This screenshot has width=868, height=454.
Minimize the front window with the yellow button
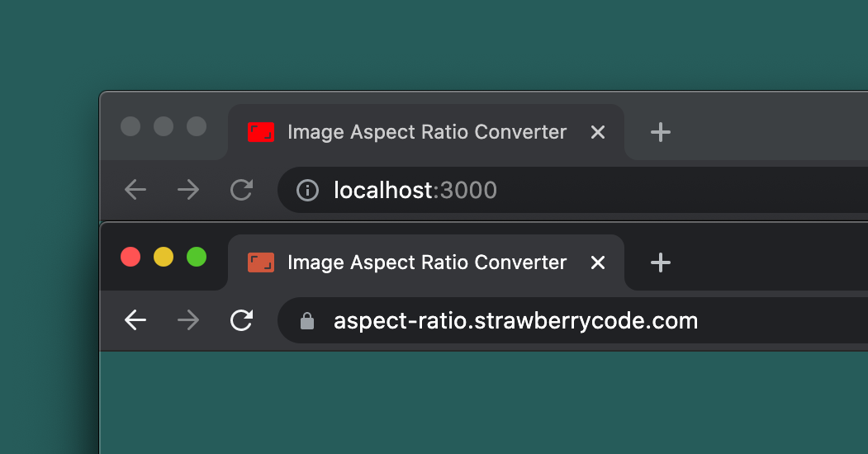(x=164, y=257)
